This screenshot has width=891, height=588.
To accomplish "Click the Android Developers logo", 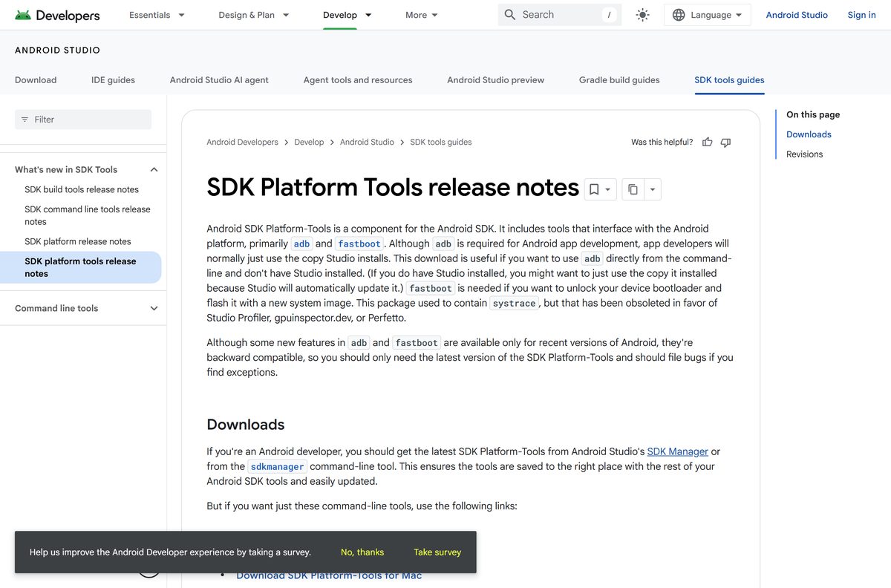I will (57, 15).
